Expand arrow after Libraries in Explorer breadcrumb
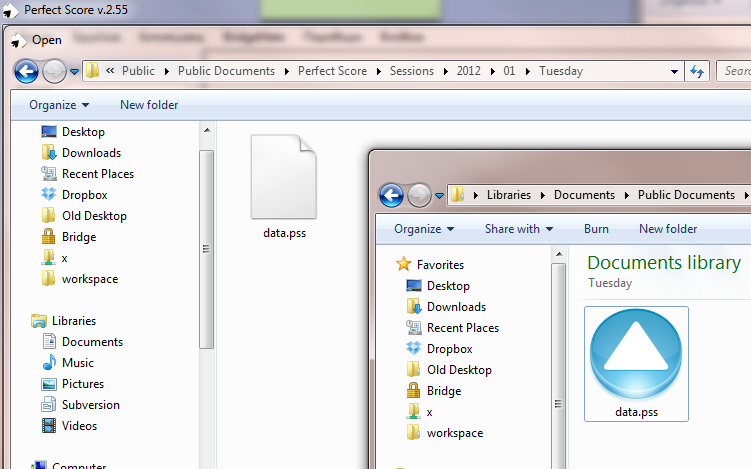This screenshot has height=469, width=751. [542, 195]
